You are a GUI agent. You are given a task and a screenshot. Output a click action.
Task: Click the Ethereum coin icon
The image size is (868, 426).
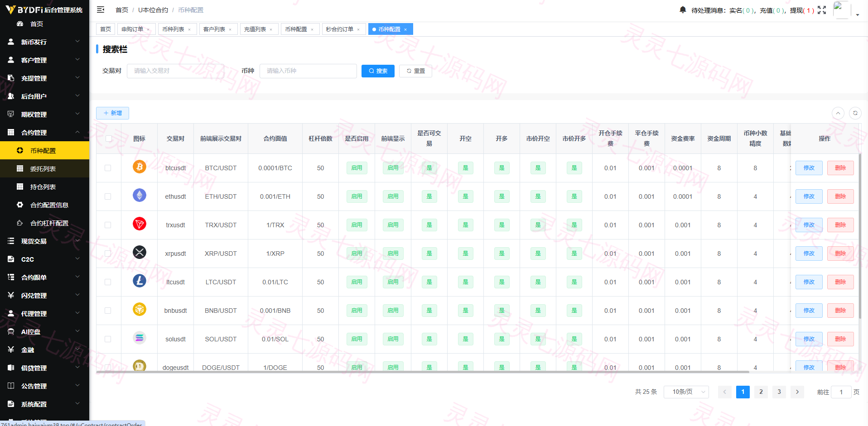point(140,196)
